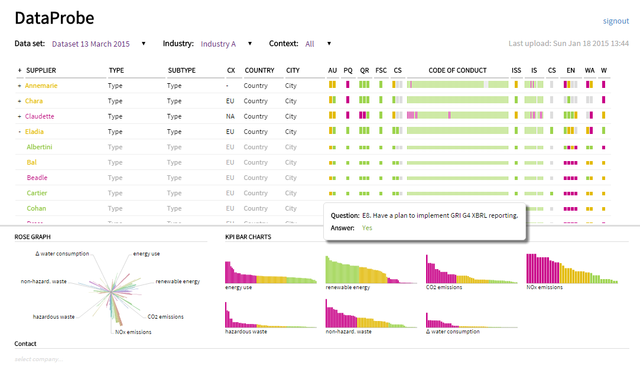Click the EN column header
Viewport: 640px width, 370px height.
[x=571, y=70]
